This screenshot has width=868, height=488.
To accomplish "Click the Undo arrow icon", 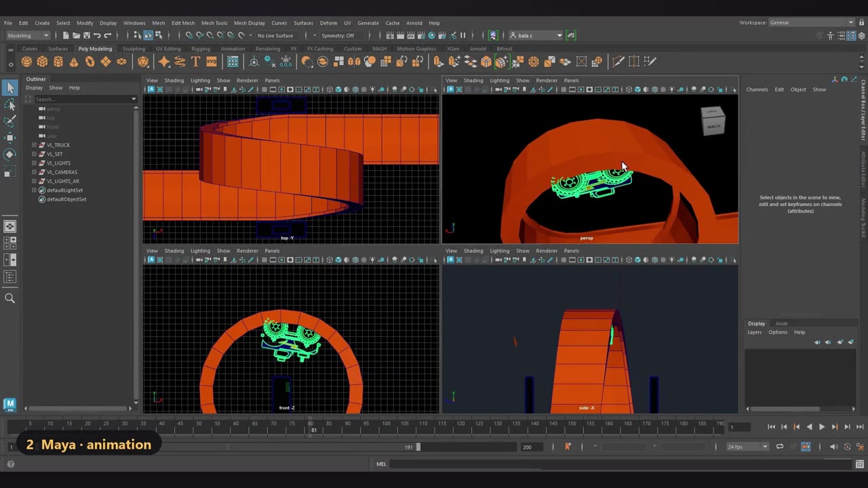I will 97,35.
